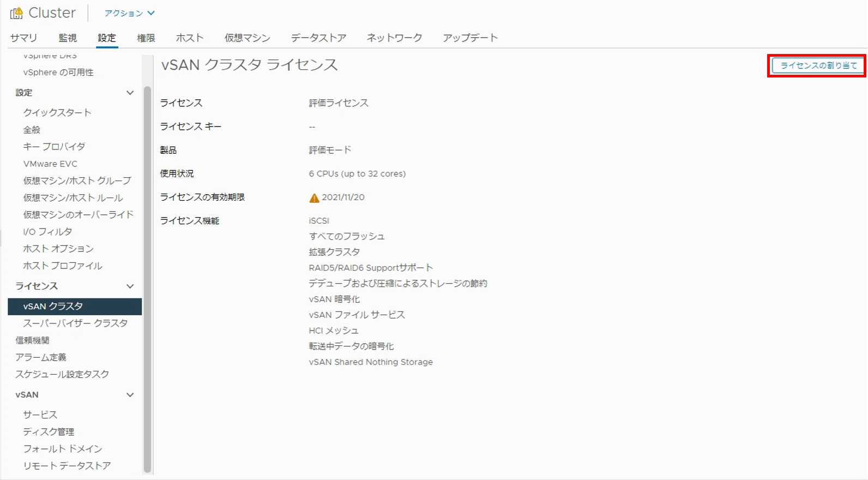Open the ネットワーク tab
The width and height of the screenshot is (868, 480).
394,38
